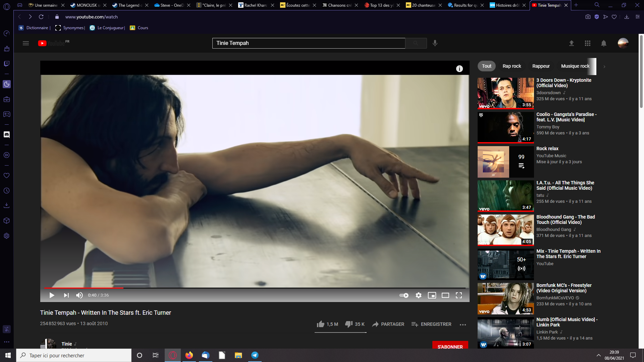
Task: Open the Extensions cube in sidebar
Action: point(7,221)
